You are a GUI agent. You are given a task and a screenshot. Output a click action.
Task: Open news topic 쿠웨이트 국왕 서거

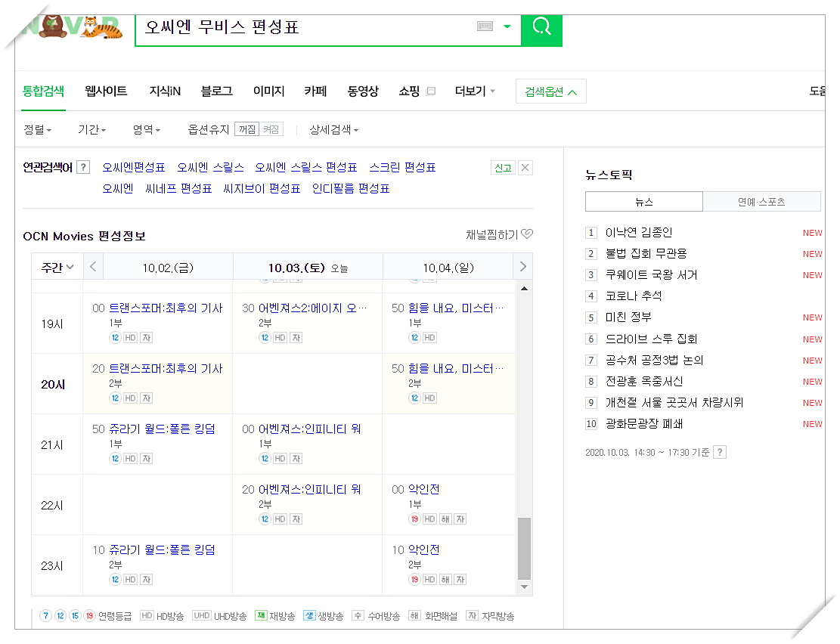pyautogui.click(x=651, y=275)
